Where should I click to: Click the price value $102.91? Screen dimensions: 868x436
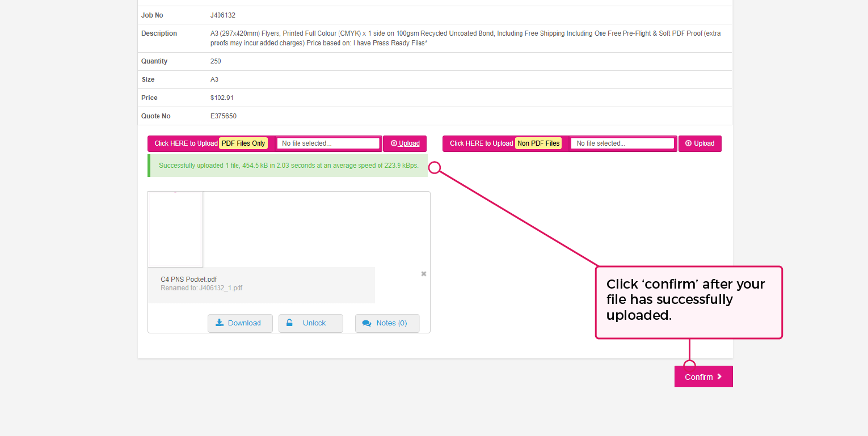222,98
